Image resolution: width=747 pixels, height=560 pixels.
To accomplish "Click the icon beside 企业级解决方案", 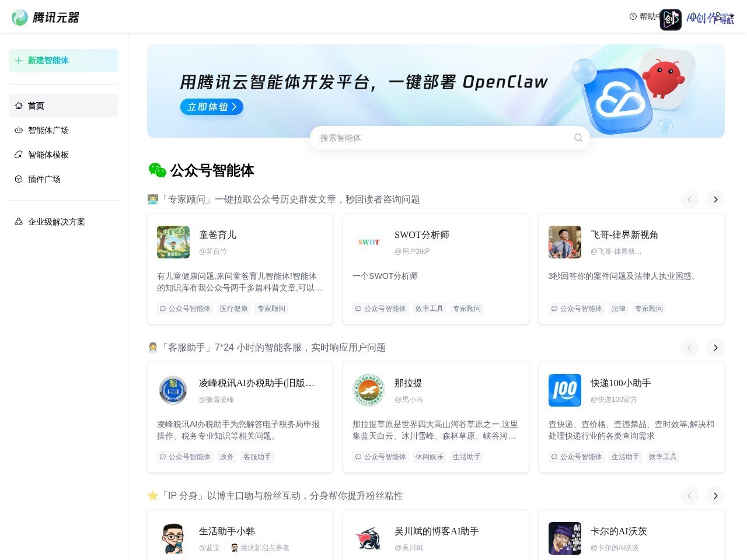I will tap(19, 222).
